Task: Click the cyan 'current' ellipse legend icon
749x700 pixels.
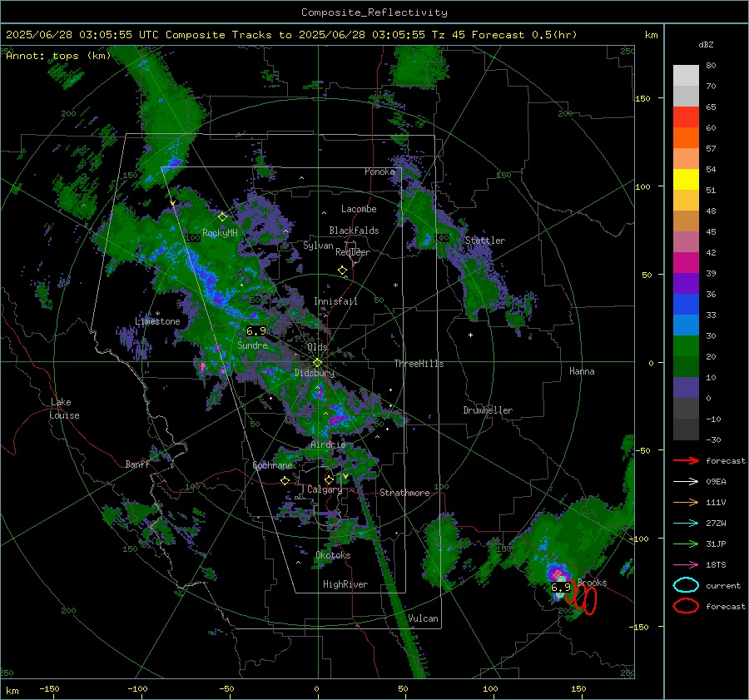Action: point(686,585)
